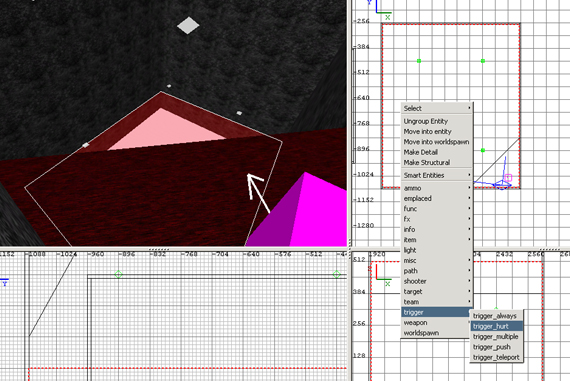The image size is (570, 381).
Task: Click the white diamond light in 3D view
Action: pyautogui.click(x=188, y=25)
